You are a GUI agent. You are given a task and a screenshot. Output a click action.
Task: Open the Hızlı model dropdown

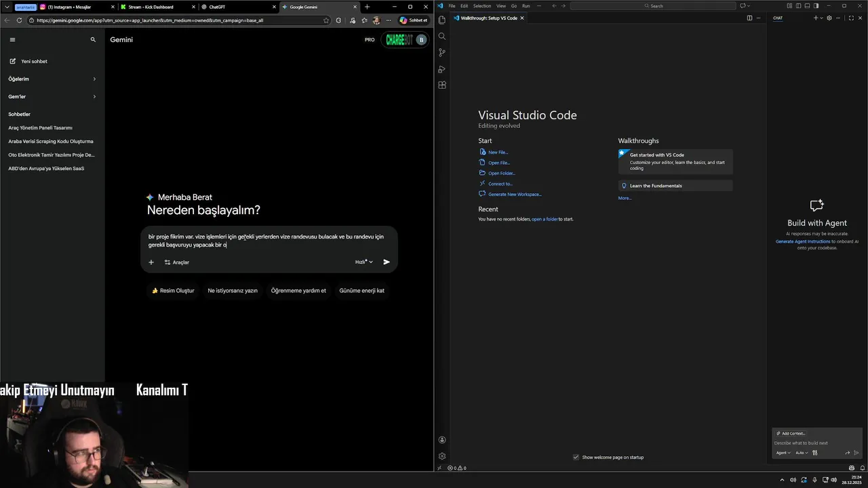point(363,262)
